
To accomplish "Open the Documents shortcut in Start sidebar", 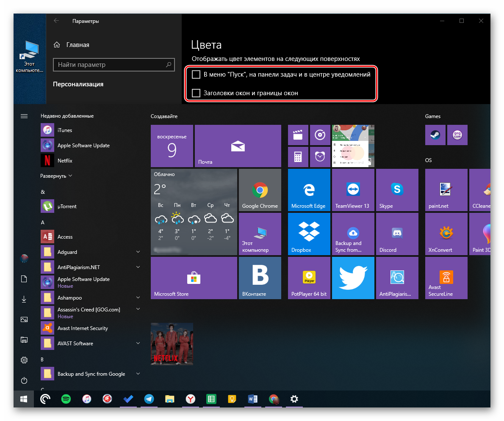I will (24, 279).
